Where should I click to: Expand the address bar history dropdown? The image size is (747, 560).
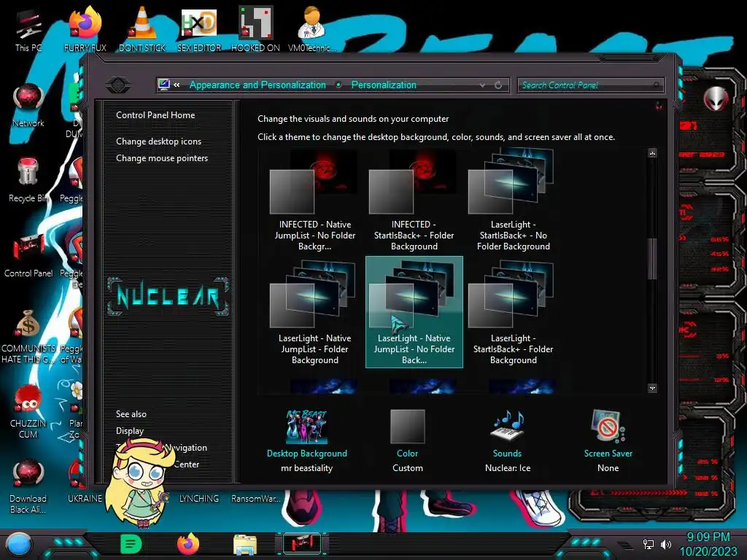click(x=483, y=85)
